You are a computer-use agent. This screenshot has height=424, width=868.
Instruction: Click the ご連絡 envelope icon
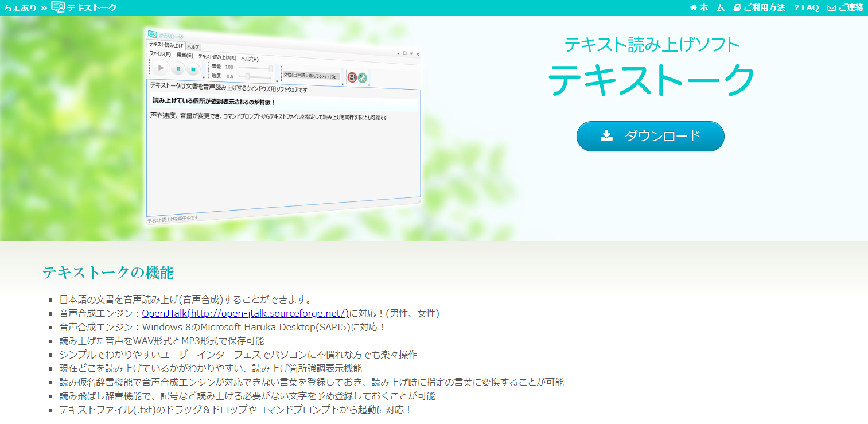click(x=832, y=8)
